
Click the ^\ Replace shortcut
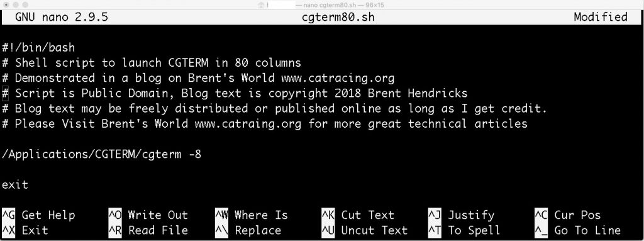coord(248,230)
